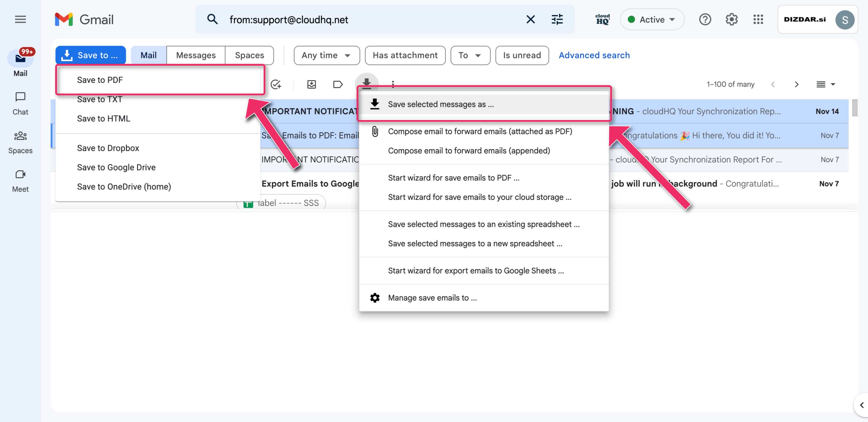Viewport: 868px width, 422px height.
Task: Open the Help question mark icon
Action: pyautogui.click(x=705, y=20)
